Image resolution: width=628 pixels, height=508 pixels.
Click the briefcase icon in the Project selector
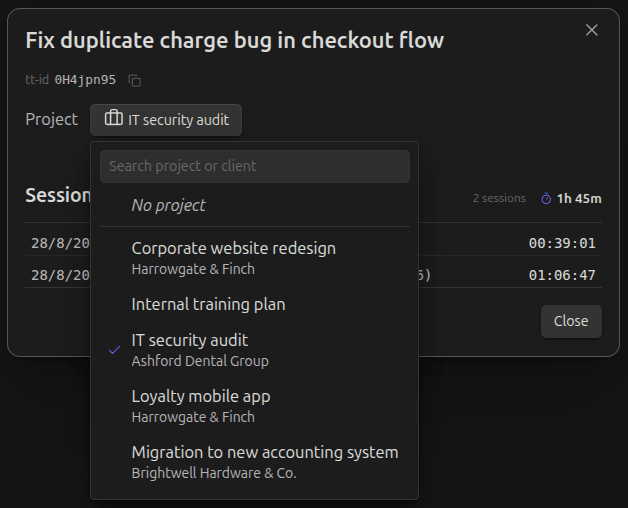[x=114, y=119]
